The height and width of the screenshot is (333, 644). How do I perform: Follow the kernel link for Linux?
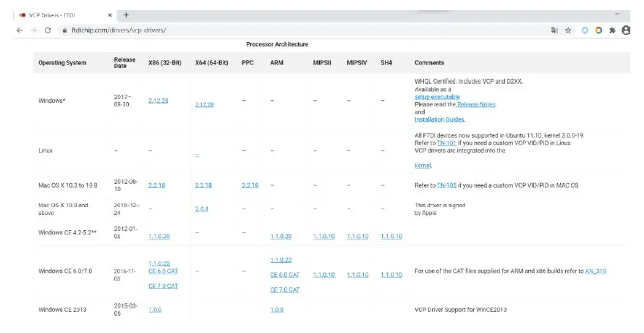click(423, 166)
